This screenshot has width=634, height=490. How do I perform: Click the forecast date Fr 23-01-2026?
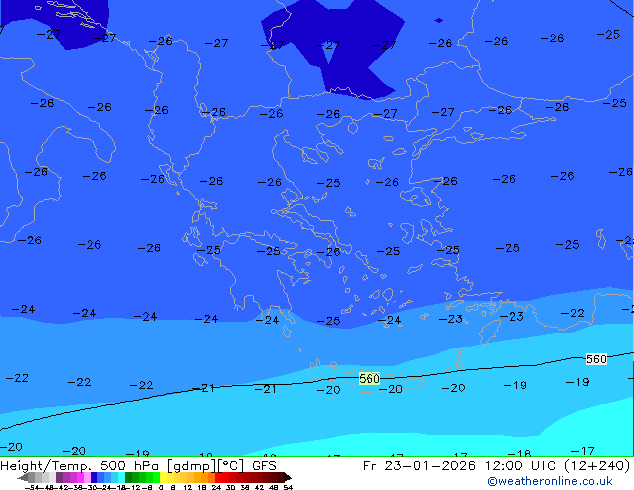click(419, 466)
